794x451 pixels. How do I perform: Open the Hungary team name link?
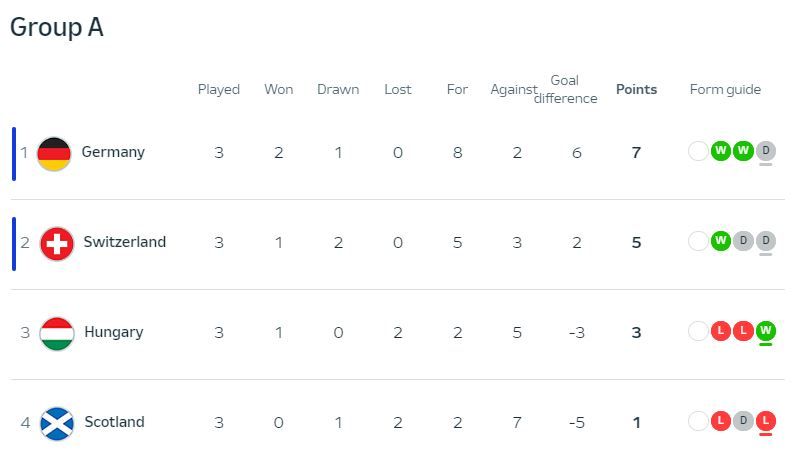click(114, 332)
